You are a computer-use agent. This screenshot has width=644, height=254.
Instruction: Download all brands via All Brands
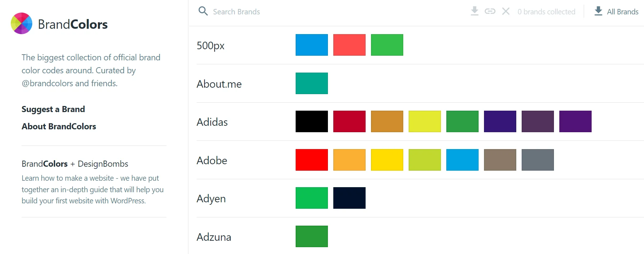click(x=622, y=12)
